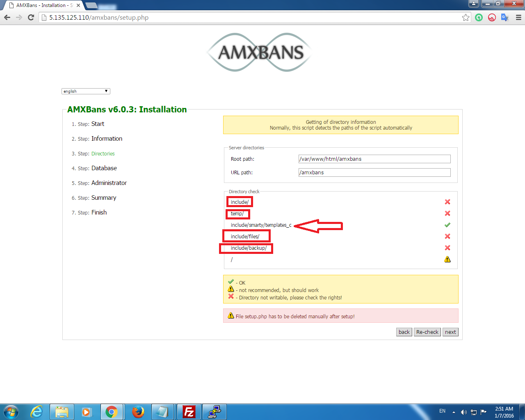Click the Root path label

tap(242, 159)
